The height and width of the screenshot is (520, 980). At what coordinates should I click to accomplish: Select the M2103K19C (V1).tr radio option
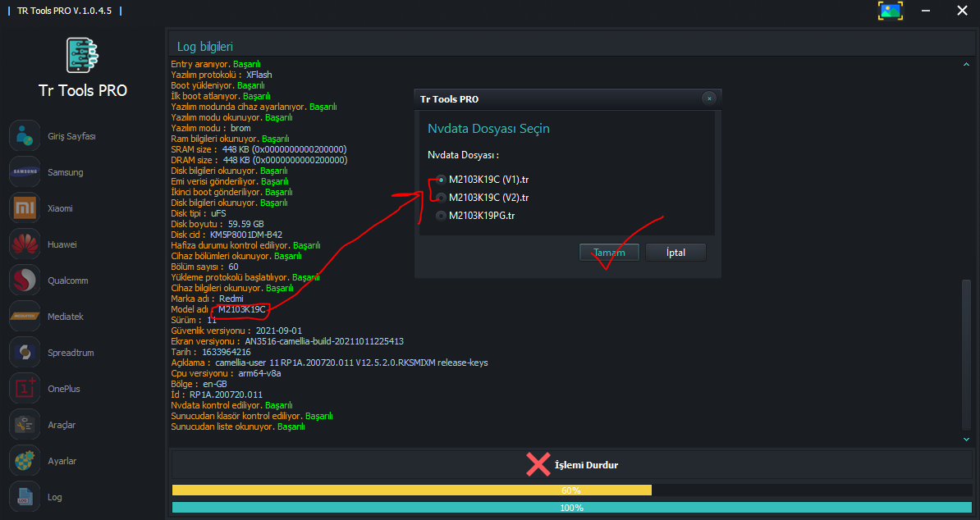[442, 180]
